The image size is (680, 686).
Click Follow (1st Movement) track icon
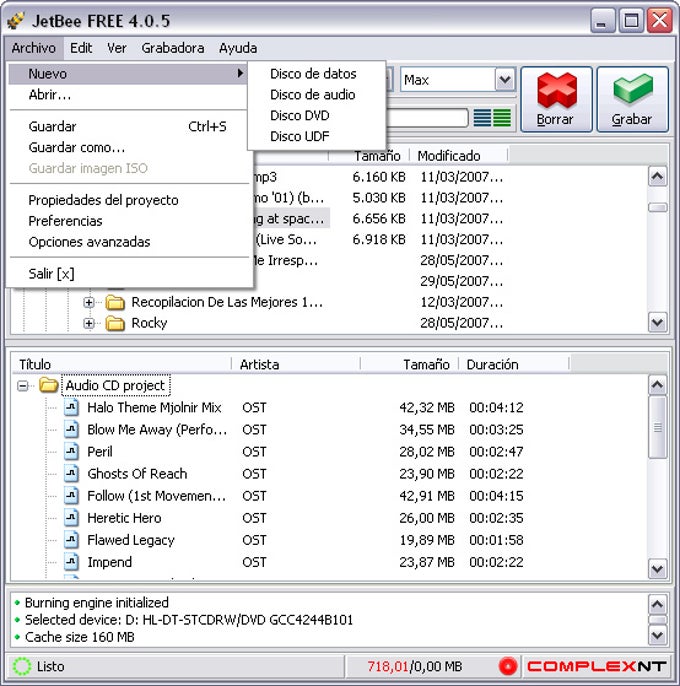[71, 495]
